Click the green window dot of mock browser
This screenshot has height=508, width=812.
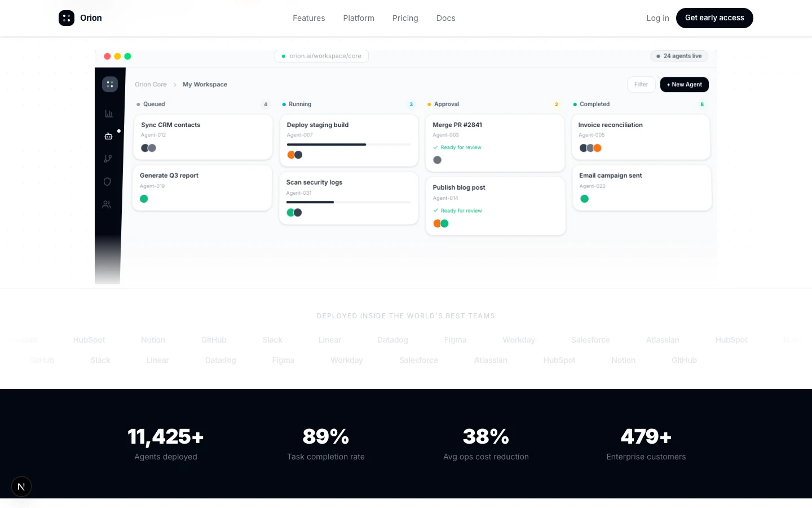click(127, 56)
